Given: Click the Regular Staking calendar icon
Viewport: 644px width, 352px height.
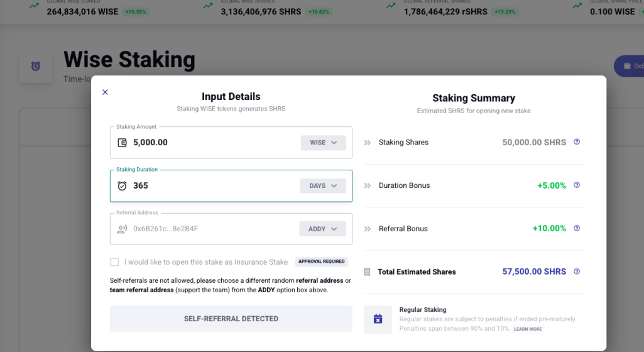Looking at the screenshot, I should [x=378, y=319].
